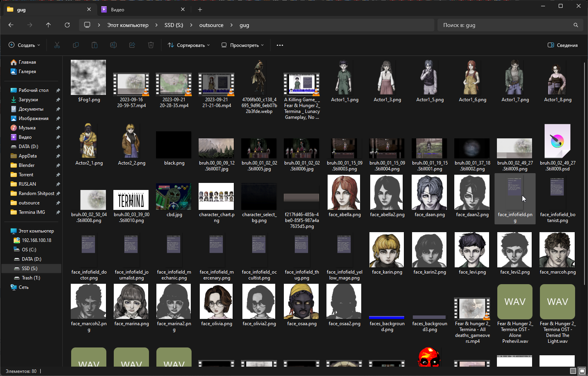
Task: Open the Просмотреть dropdown
Action: click(242, 45)
